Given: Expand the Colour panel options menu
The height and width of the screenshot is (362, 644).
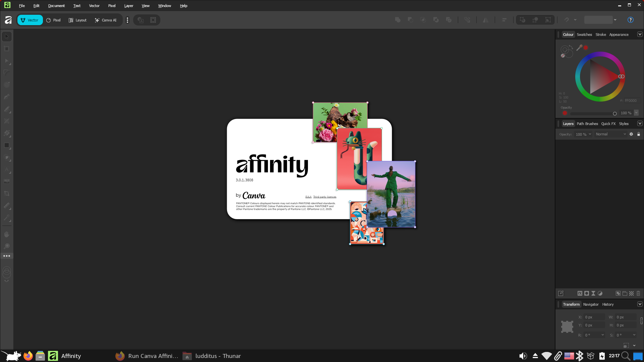Looking at the screenshot, I should point(640,35).
